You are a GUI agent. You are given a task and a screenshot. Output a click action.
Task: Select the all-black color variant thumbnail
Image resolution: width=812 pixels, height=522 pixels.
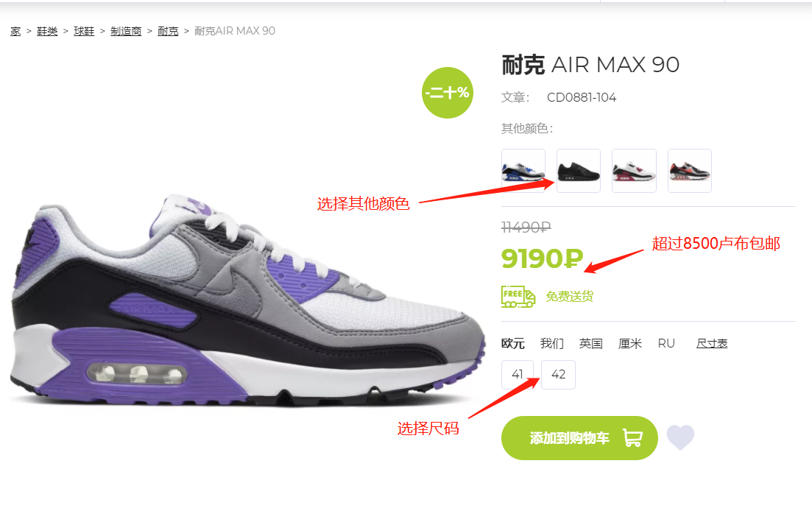[x=579, y=171]
